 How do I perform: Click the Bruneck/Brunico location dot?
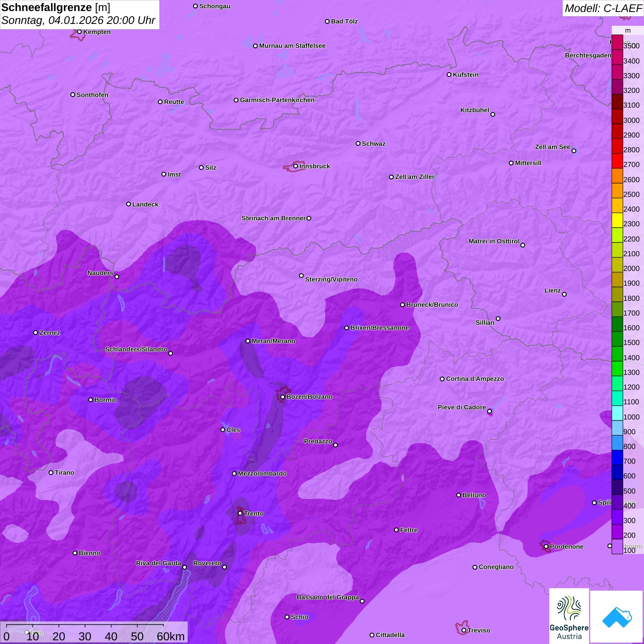[402, 305]
